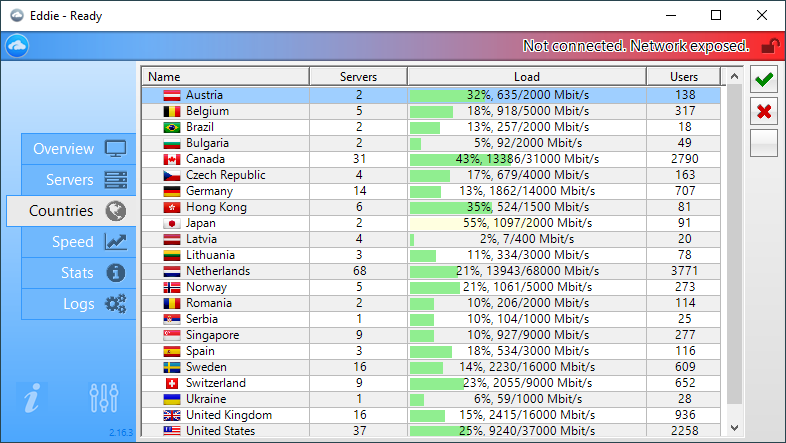The image size is (786, 443).
Task: Click United States users count 2258
Action: [x=685, y=431]
